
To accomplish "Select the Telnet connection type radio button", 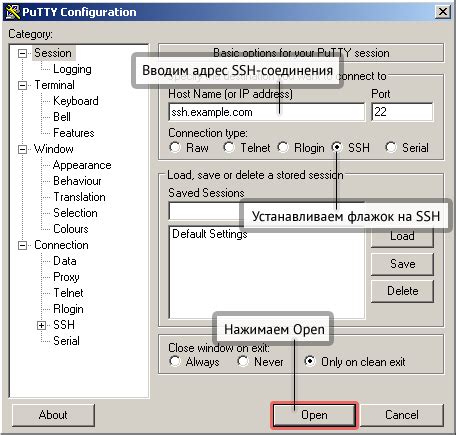I will [229, 147].
